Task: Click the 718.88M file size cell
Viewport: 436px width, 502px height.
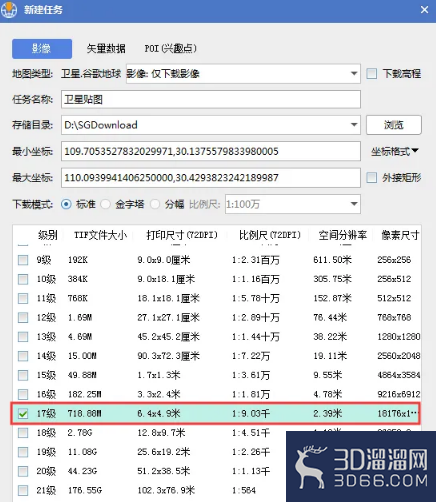Action: 85,414
